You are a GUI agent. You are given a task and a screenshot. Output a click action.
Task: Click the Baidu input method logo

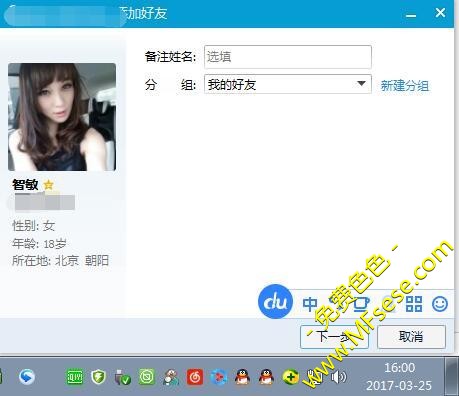pyautogui.click(x=275, y=301)
